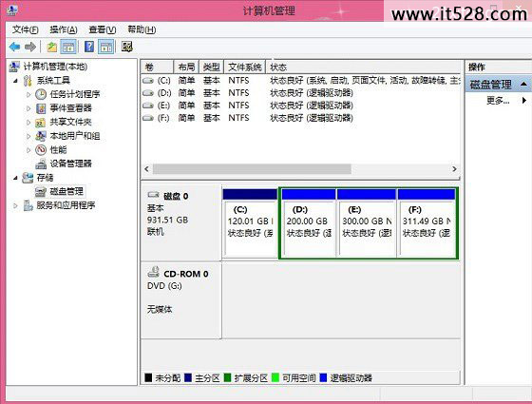Screen dimensions: 532x404
Task: Click the green 扩展分区 legend swatch
Action: coord(228,378)
